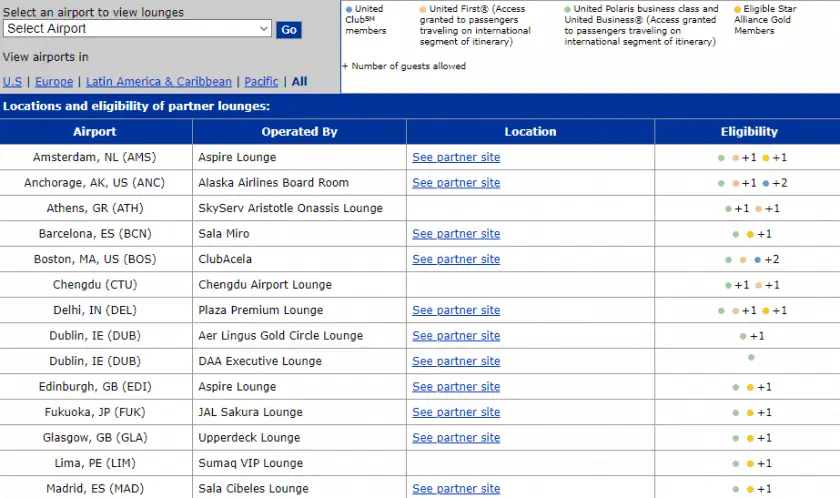Click the Airport column header

pyautogui.click(x=95, y=131)
